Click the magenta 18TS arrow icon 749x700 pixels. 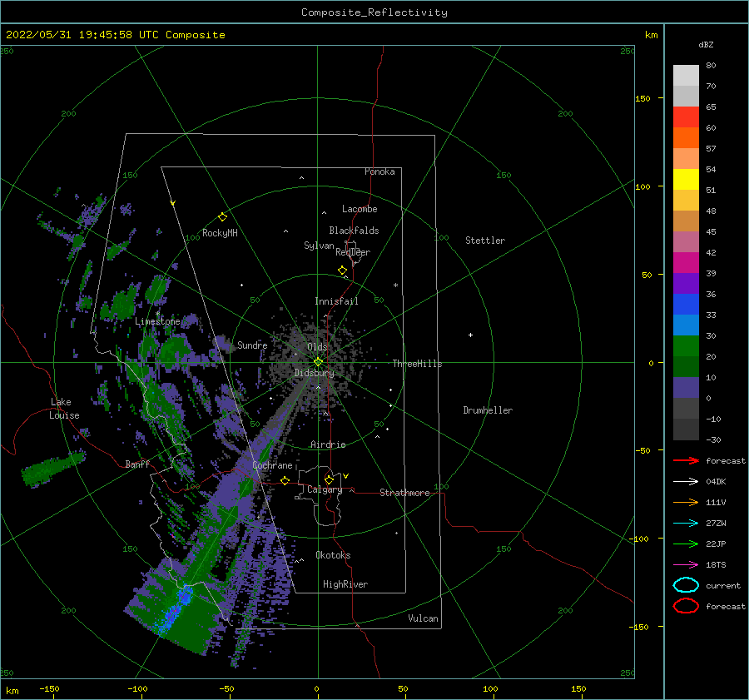click(686, 565)
